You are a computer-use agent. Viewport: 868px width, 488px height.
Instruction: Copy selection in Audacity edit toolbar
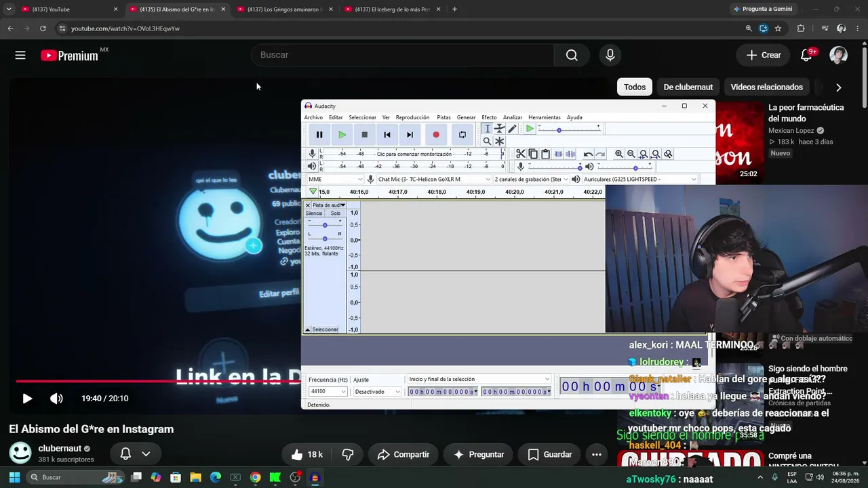(533, 154)
